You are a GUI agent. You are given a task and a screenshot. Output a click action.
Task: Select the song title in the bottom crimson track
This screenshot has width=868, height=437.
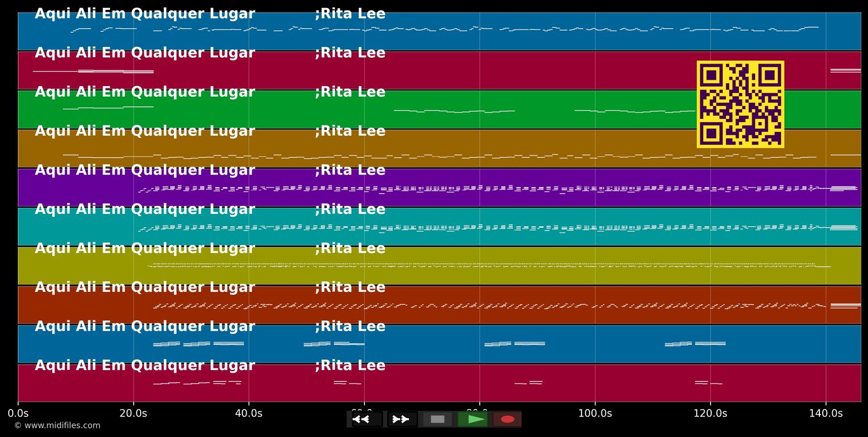(145, 365)
